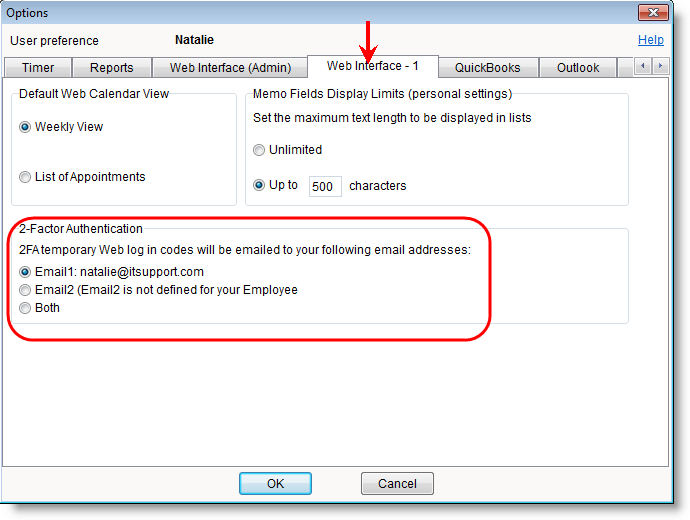Select the 'Up to' characters option

pyautogui.click(x=259, y=185)
